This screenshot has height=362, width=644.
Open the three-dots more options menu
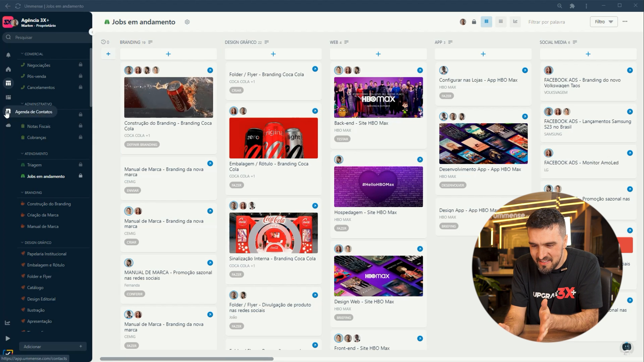pyautogui.click(x=625, y=21)
